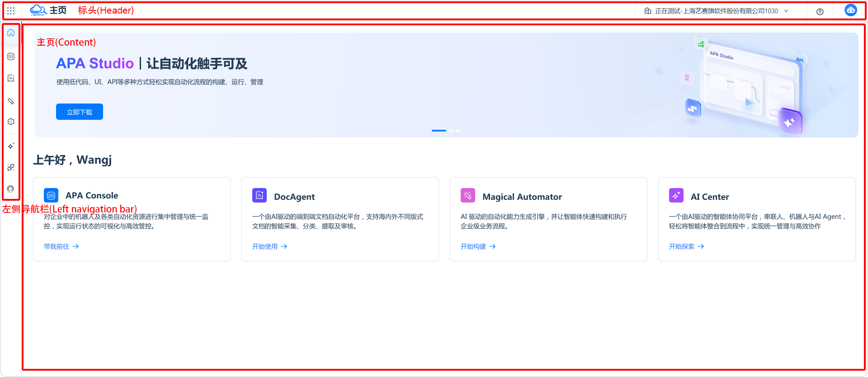Follow the 开始探索 link
This screenshot has width=868, height=377.
coord(687,246)
